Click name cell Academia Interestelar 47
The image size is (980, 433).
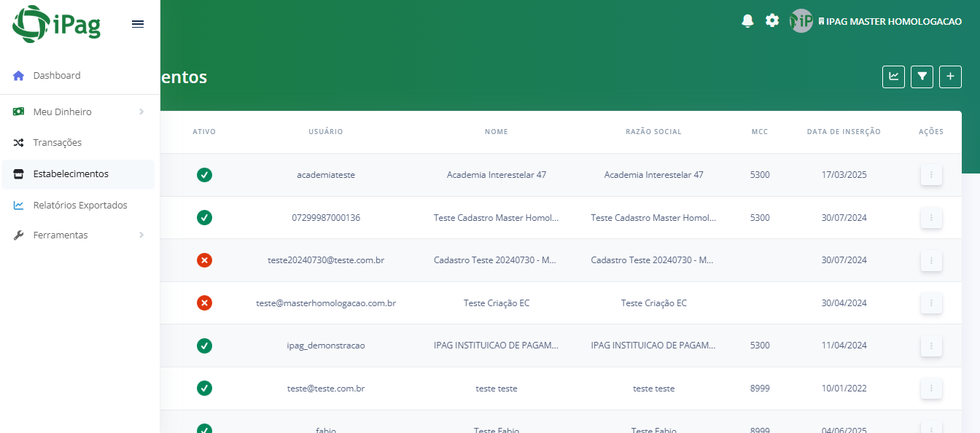497,175
